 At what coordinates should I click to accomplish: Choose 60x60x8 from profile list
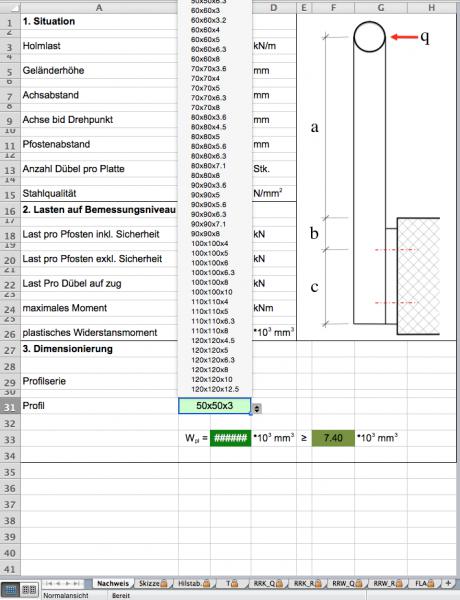(206, 59)
